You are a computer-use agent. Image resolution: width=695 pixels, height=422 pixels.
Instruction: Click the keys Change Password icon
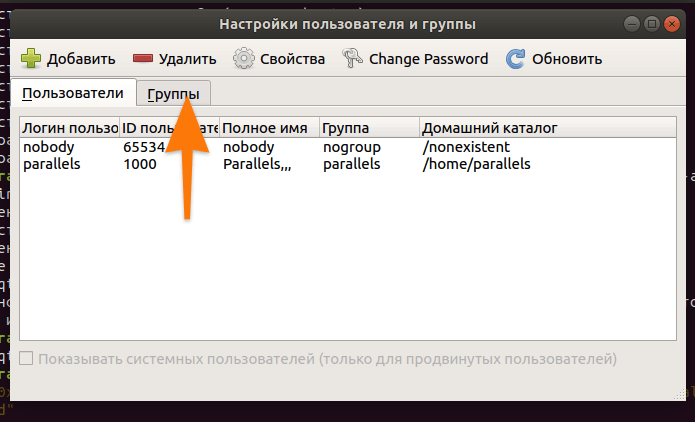click(352, 59)
